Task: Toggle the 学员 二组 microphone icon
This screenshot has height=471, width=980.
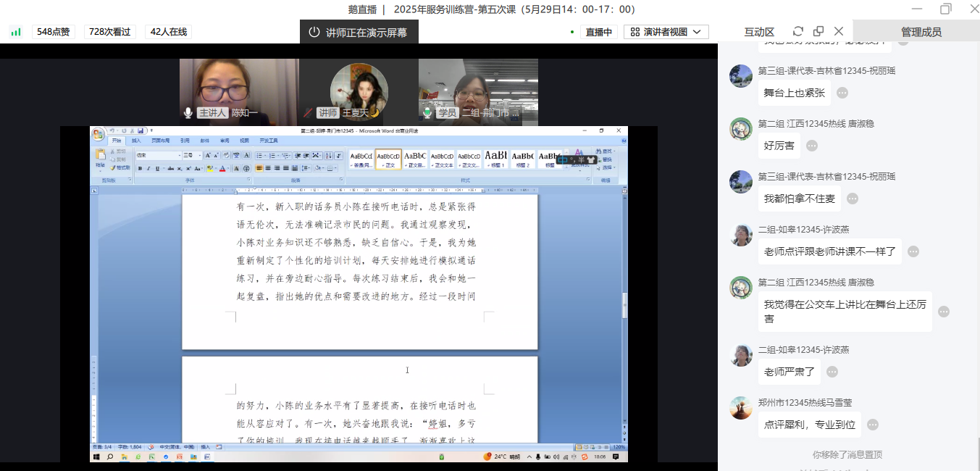Action: 428,113
